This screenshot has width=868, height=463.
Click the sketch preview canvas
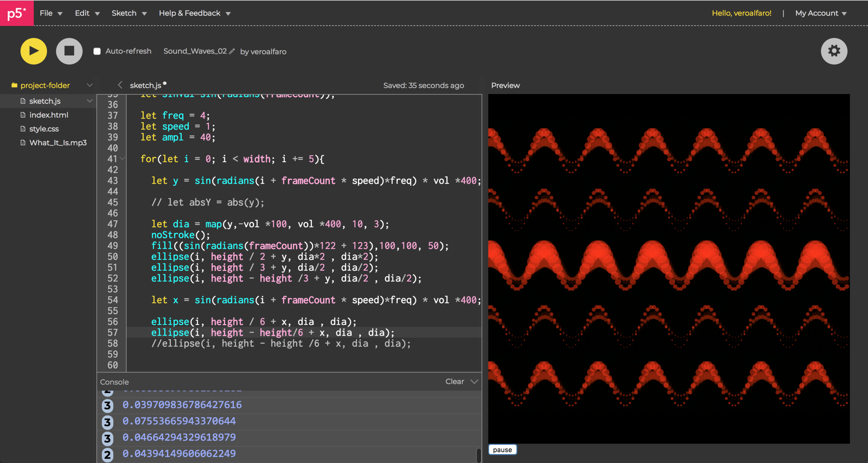pyautogui.click(x=669, y=268)
